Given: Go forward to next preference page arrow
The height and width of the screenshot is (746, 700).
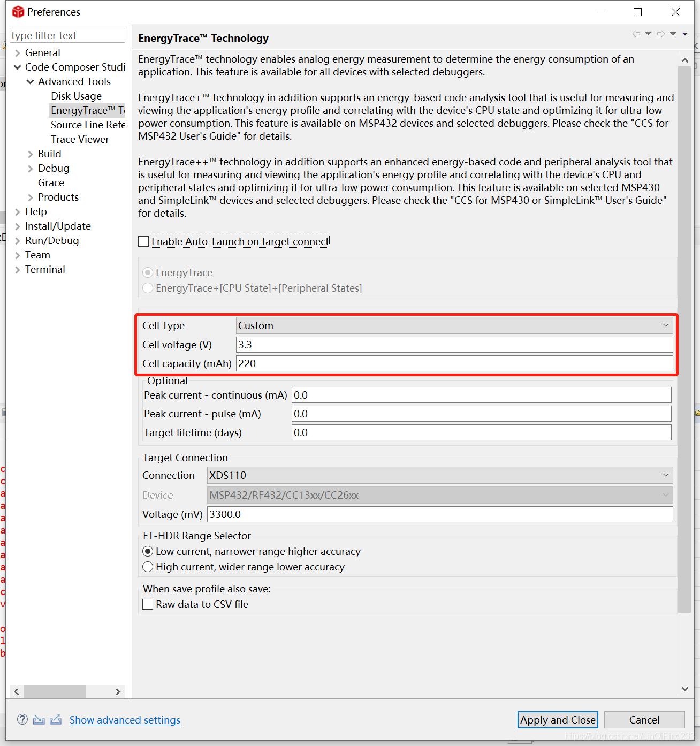Looking at the screenshot, I should click(x=661, y=34).
